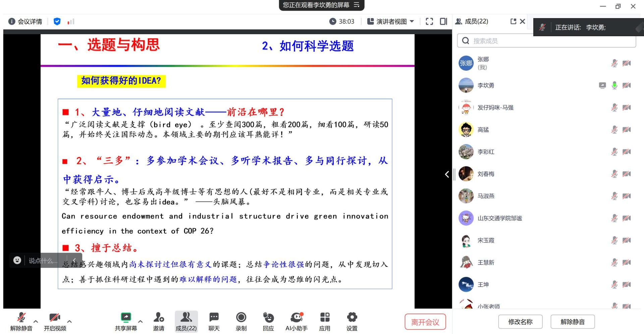Screen dimensions: 644x334
Task: Click the 修改名称 rename button
Action: [520, 322]
